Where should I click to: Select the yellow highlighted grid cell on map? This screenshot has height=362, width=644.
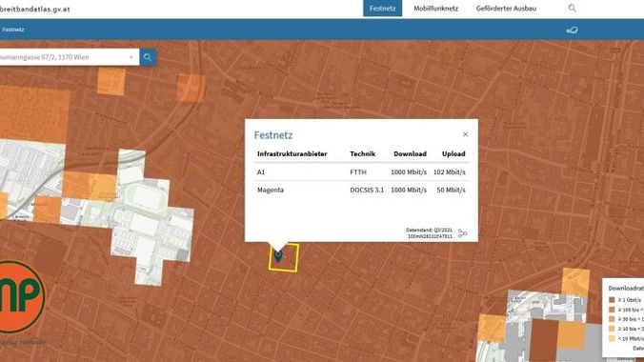(x=283, y=257)
